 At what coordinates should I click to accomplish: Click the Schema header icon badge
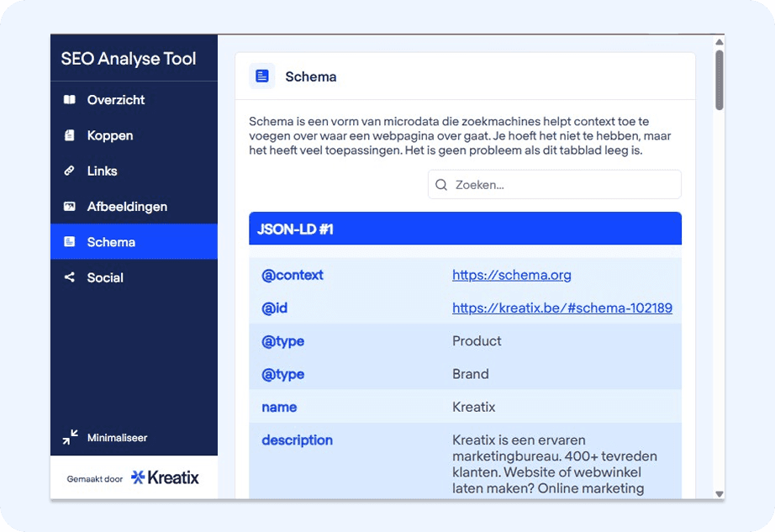[262, 76]
